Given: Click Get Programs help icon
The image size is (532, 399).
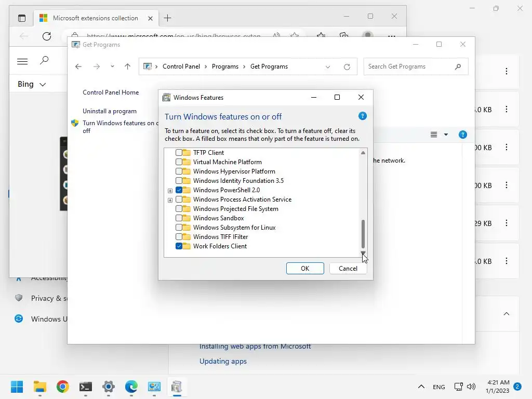Looking at the screenshot, I should (463, 135).
